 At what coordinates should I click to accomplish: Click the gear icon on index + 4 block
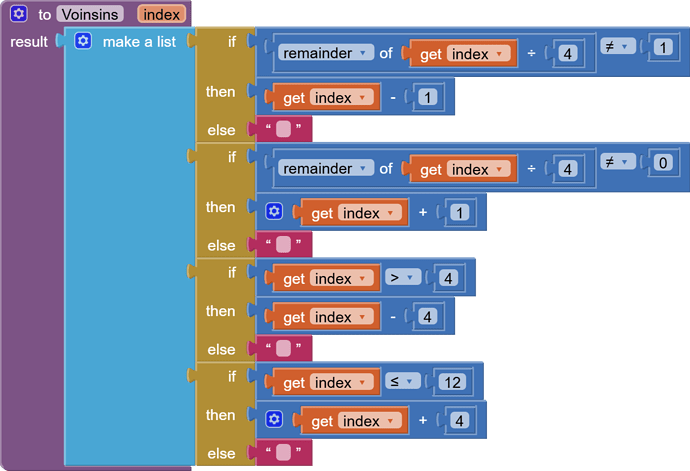[275, 421]
